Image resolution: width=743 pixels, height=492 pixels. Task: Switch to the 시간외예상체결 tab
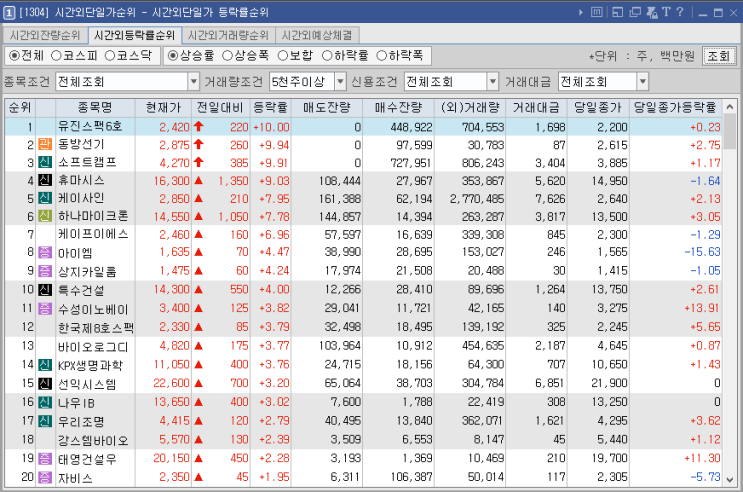click(x=317, y=36)
